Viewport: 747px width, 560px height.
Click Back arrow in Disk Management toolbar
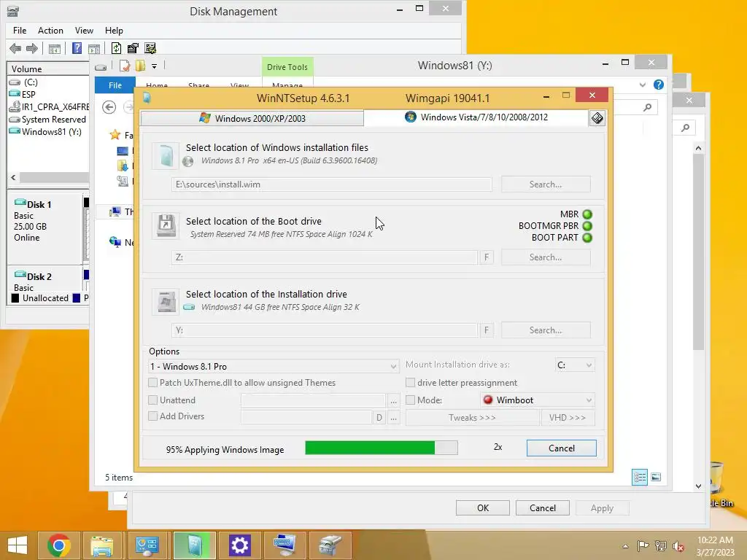[x=15, y=48]
